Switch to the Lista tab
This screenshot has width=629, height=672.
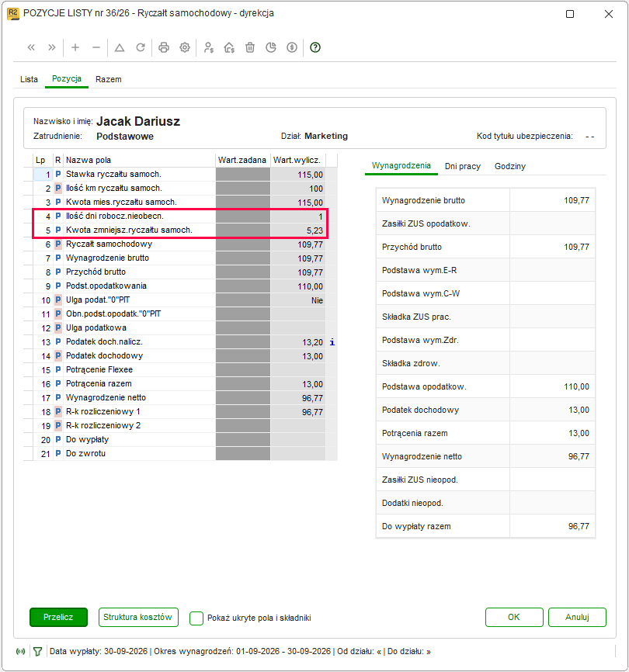point(30,79)
